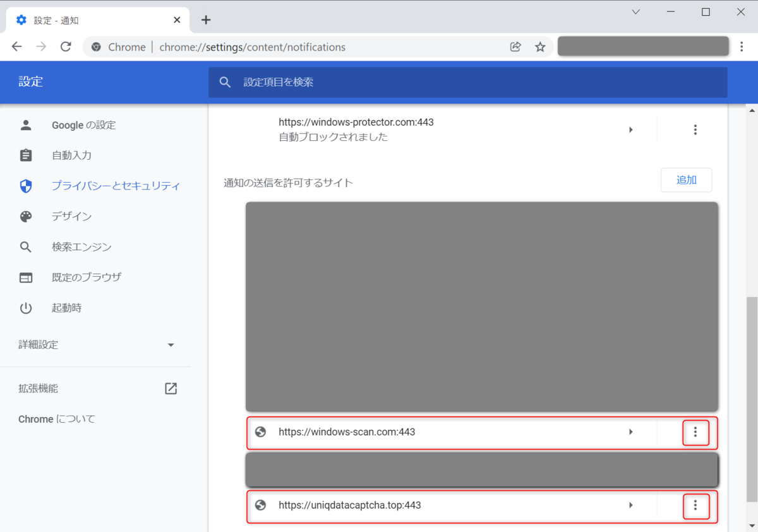Click the Google の設定 person icon

coord(26,124)
